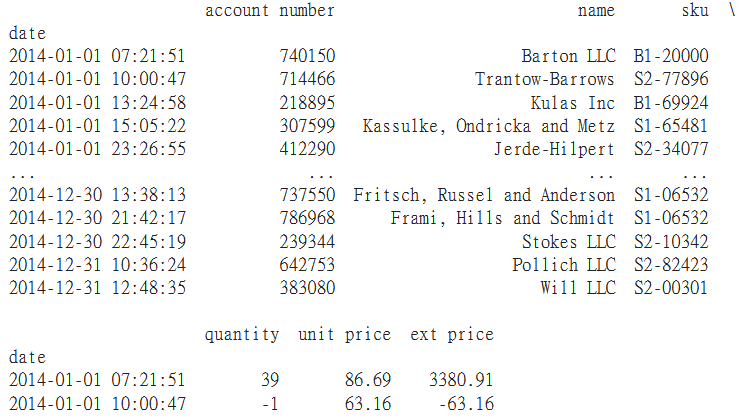Click the SKU S2-00301
747x419 pixels.
coord(671,288)
